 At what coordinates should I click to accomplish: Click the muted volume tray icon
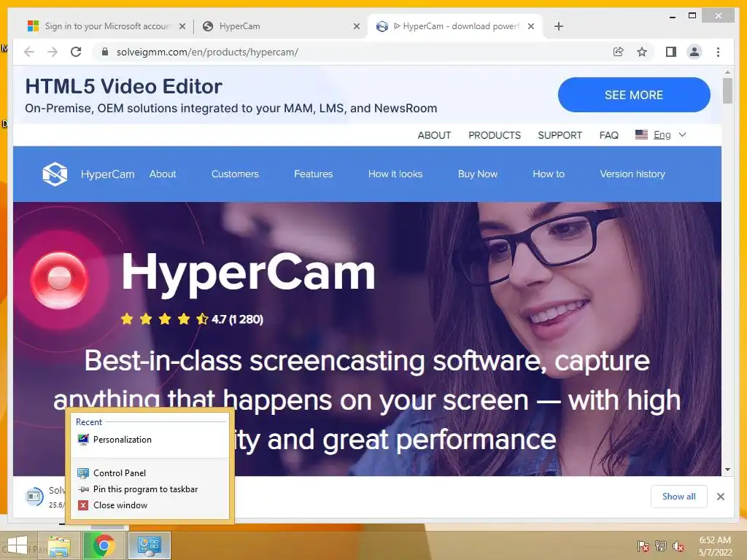(678, 545)
